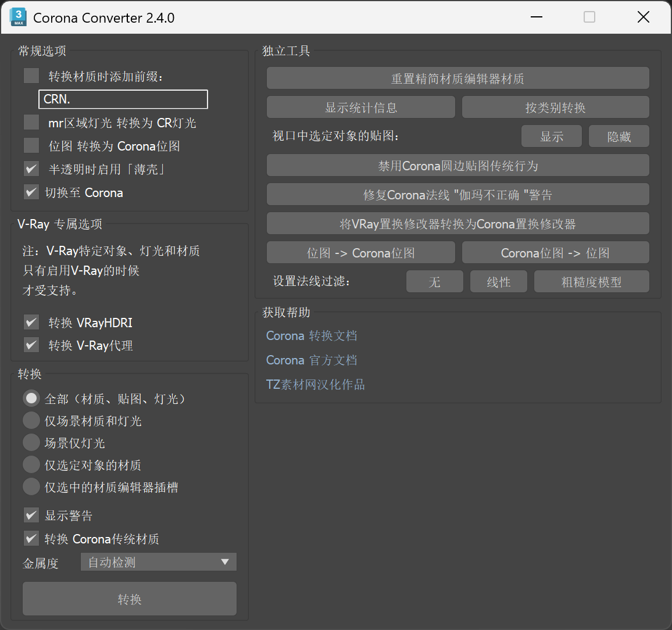Open the 金属度 自动检测 dropdown
This screenshot has height=630, width=672.
159,562
